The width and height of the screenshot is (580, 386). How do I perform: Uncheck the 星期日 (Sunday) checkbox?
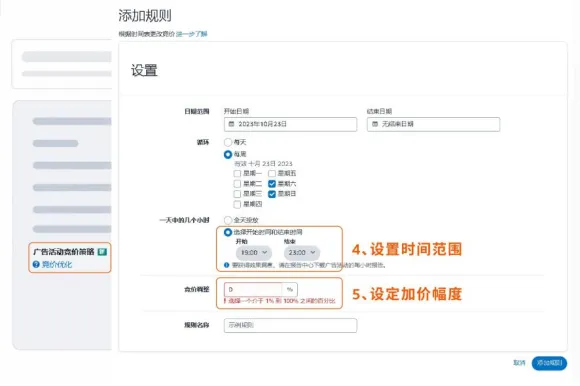[x=272, y=194]
